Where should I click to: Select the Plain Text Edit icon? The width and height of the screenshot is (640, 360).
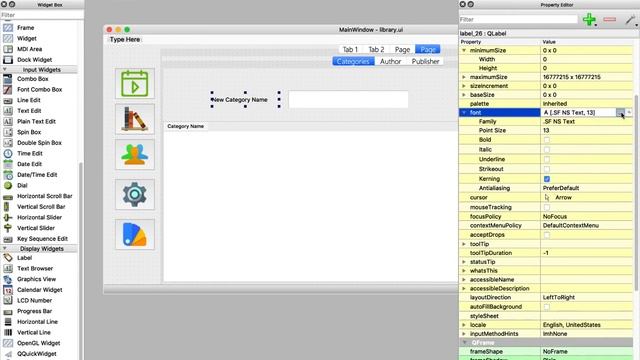coord(8,121)
